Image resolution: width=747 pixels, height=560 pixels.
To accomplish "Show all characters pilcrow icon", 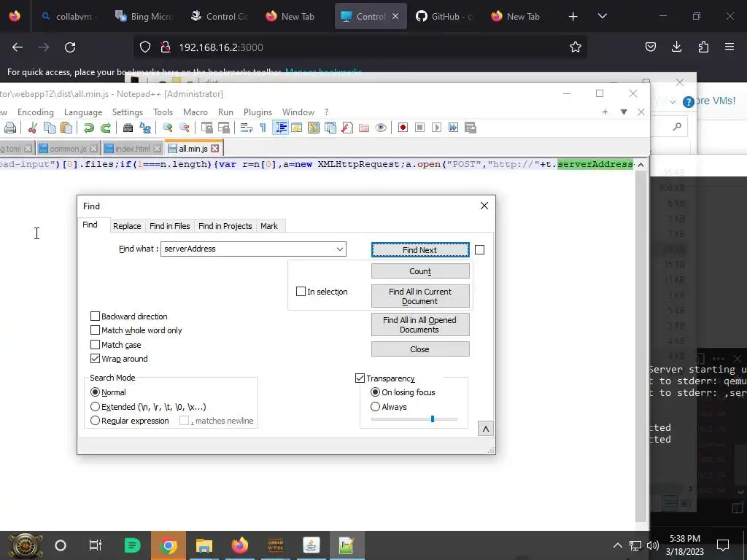I will tap(263, 128).
